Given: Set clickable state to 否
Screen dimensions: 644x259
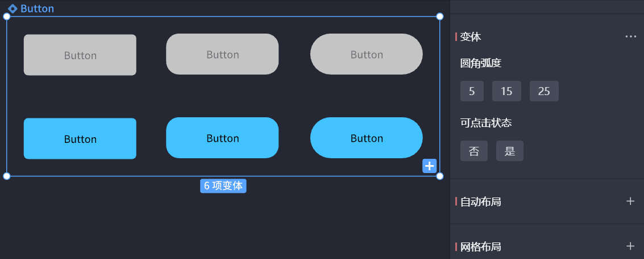Looking at the screenshot, I should tap(474, 151).
